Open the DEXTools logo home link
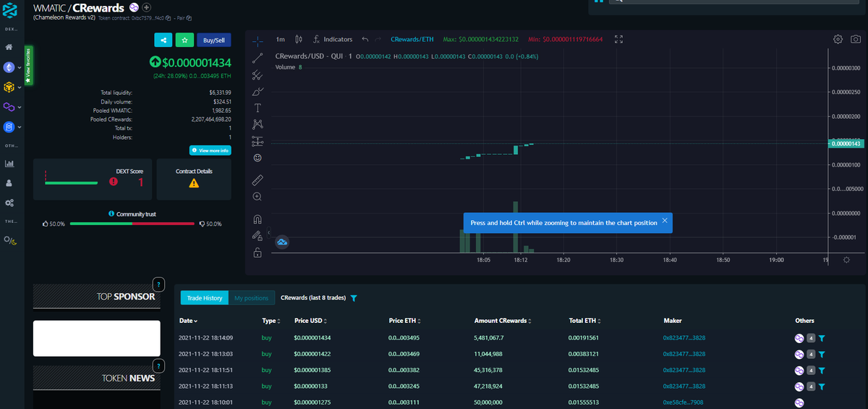Screen dimensions: 868x409 click(x=11, y=9)
